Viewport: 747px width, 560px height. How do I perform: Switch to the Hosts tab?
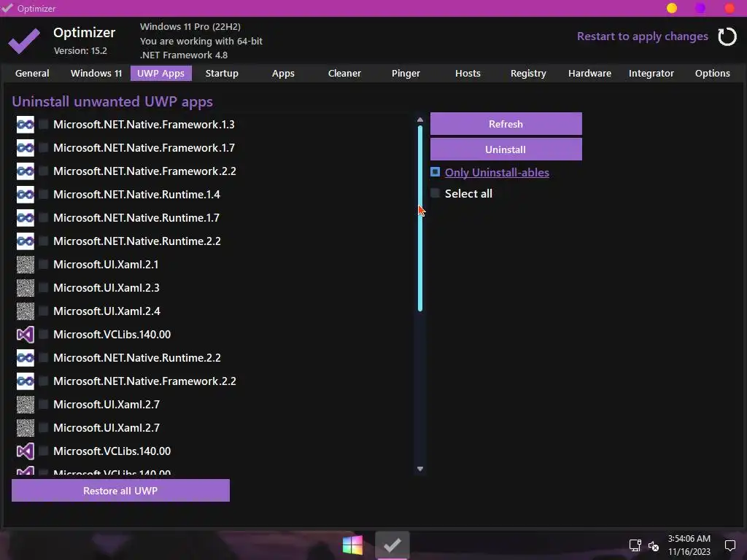pyautogui.click(x=468, y=74)
